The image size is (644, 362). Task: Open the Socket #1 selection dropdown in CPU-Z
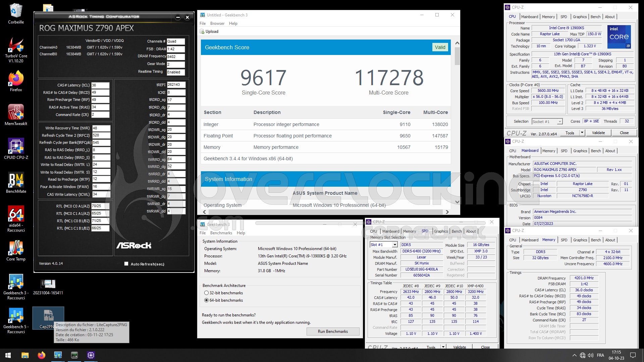pos(547,122)
